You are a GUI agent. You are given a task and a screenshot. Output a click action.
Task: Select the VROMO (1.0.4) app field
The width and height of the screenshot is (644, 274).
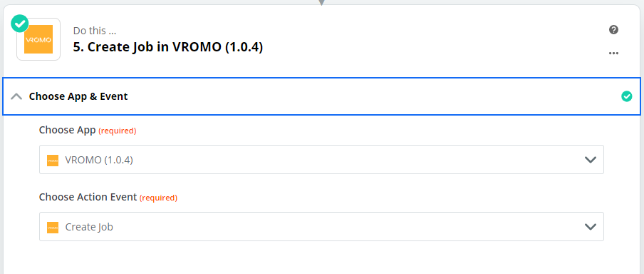click(321, 160)
